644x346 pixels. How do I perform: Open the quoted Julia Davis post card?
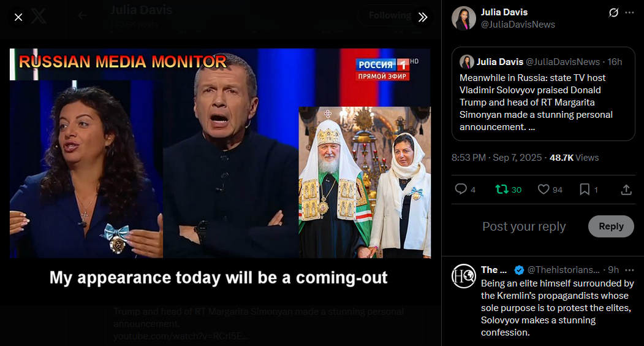click(x=544, y=94)
